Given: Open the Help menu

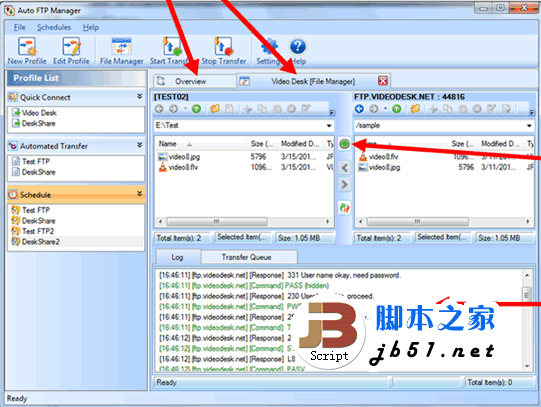Looking at the screenshot, I should (91, 27).
